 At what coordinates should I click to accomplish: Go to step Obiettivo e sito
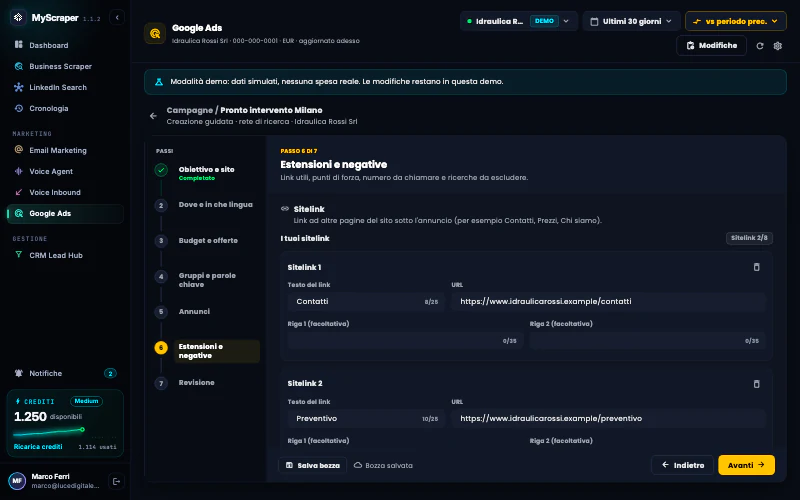206,173
